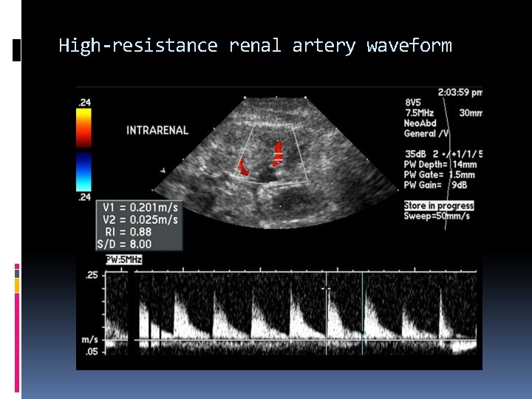Click the m/s unit label at the baseline
Viewport: 532px width, 399px height.
tap(90, 340)
